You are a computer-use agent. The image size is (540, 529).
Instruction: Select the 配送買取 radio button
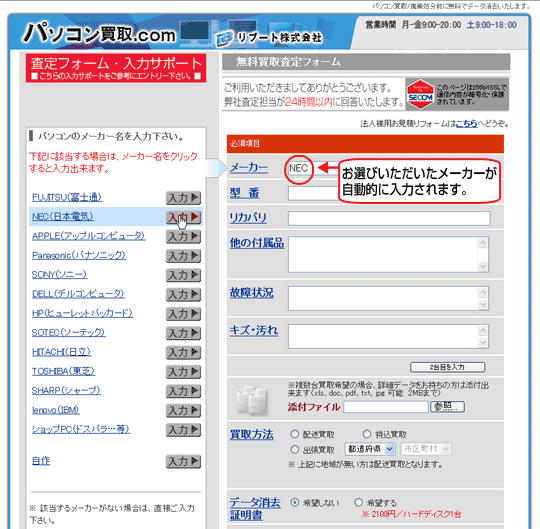(294, 434)
